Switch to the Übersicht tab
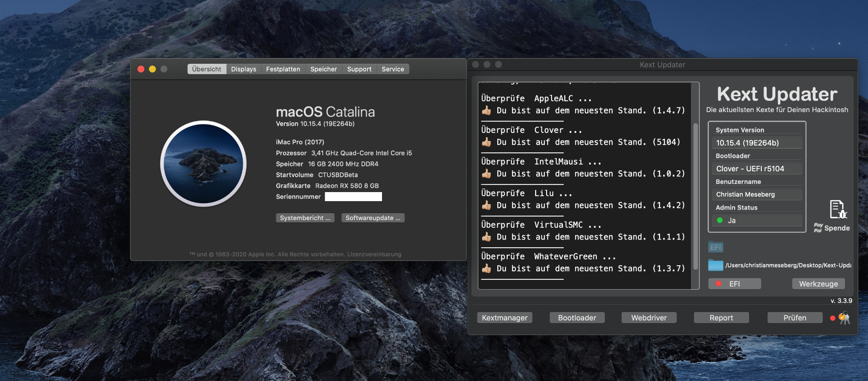This screenshot has width=868, height=381. click(x=207, y=69)
